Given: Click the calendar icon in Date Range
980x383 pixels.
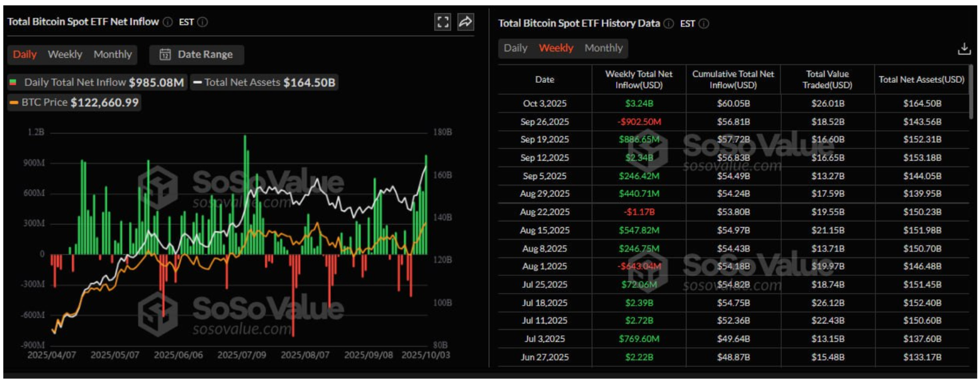Looking at the screenshot, I should (165, 55).
